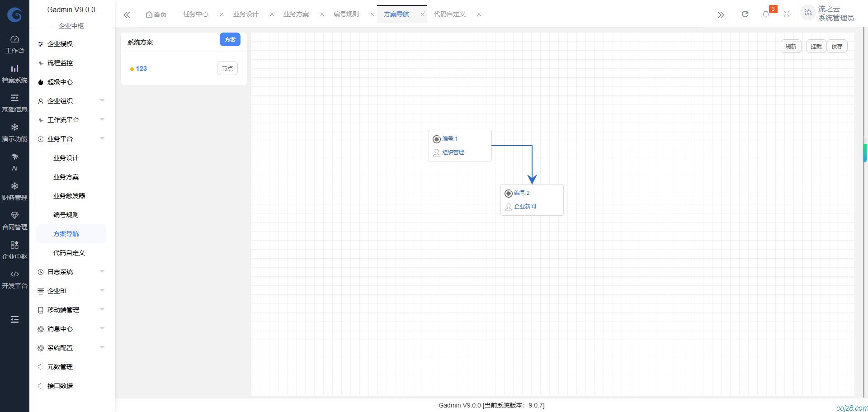This screenshot has height=412, width=868.
Task: Collapse menu using the bottom sidebar icon
Action: (14, 320)
